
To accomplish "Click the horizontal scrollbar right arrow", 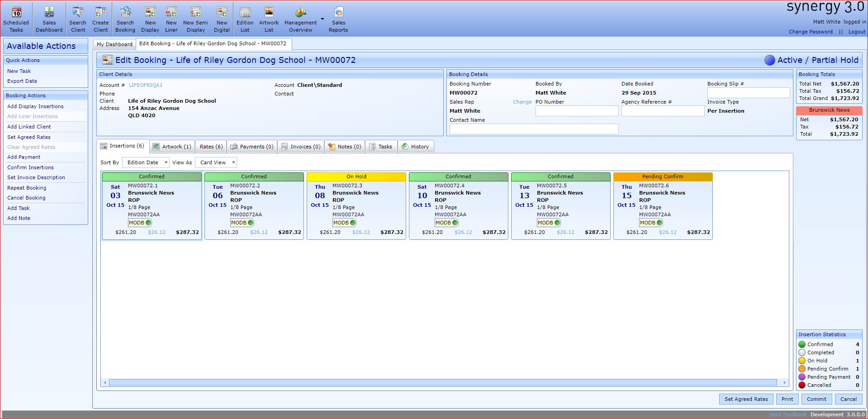I will click(x=784, y=383).
